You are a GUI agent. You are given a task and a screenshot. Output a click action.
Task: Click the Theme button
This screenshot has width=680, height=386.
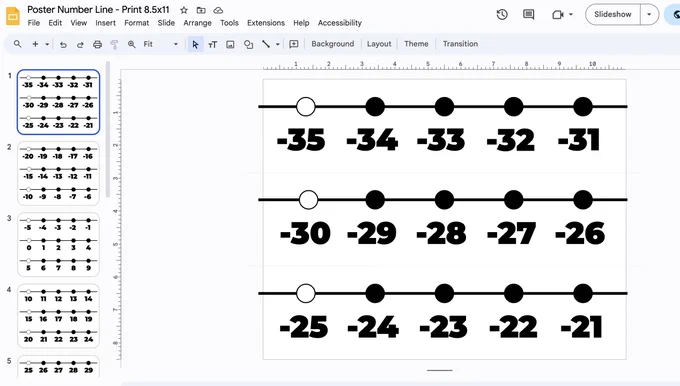click(x=416, y=44)
